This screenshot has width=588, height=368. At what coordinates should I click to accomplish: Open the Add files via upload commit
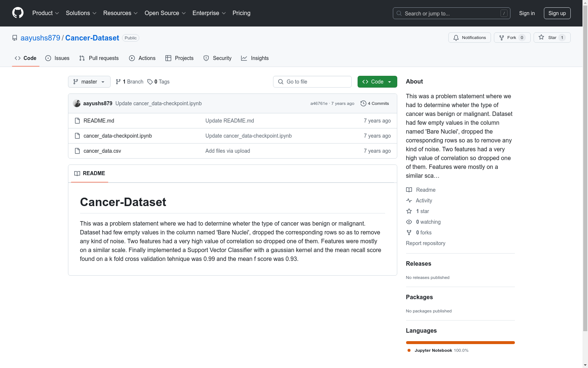(x=228, y=151)
